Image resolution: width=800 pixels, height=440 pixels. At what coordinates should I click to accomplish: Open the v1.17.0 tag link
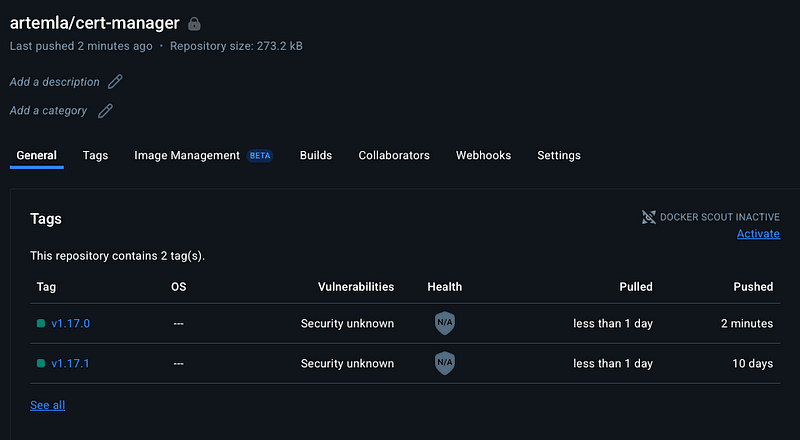click(x=70, y=323)
